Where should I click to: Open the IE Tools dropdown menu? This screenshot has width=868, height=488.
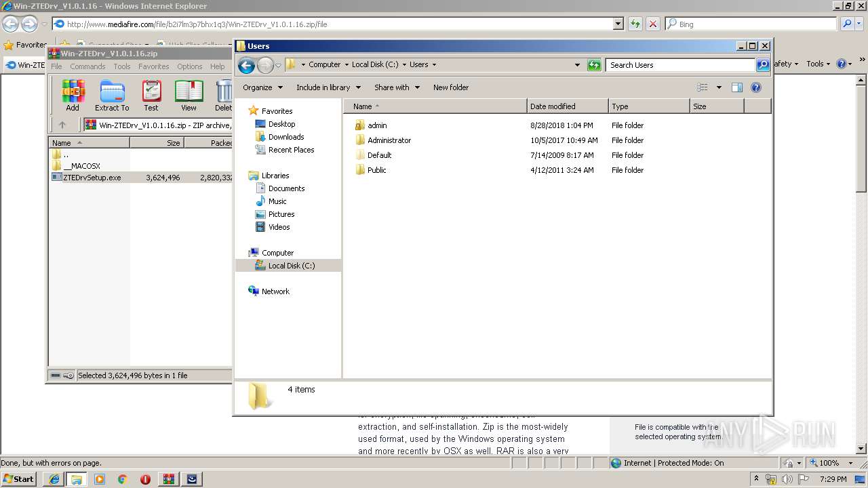[x=818, y=64]
